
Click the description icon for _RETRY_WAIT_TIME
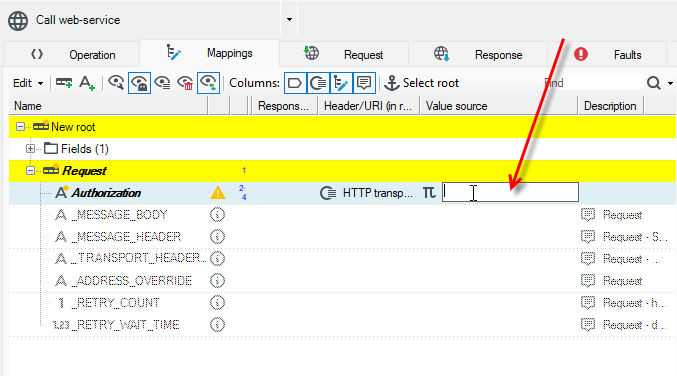pos(588,325)
